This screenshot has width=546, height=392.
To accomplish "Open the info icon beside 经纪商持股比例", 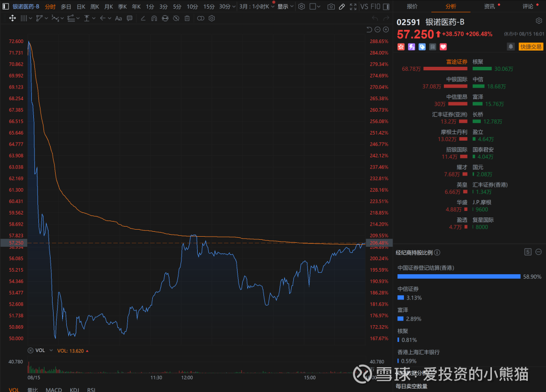I will [437, 252].
